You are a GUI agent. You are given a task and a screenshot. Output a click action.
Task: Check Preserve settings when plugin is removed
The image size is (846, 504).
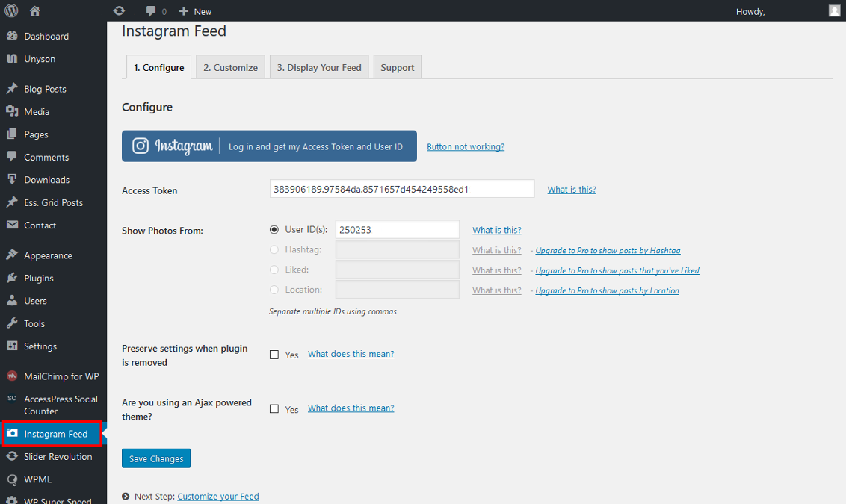click(x=274, y=355)
